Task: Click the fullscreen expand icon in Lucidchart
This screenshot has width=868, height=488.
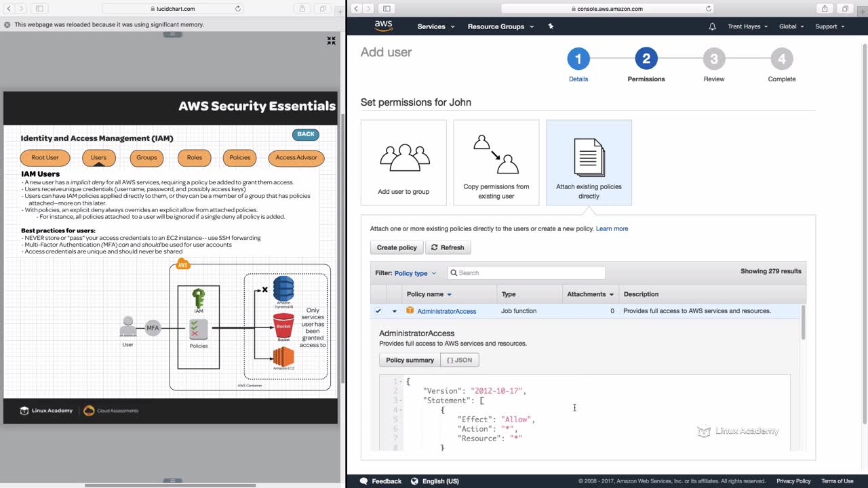Action: click(x=331, y=41)
